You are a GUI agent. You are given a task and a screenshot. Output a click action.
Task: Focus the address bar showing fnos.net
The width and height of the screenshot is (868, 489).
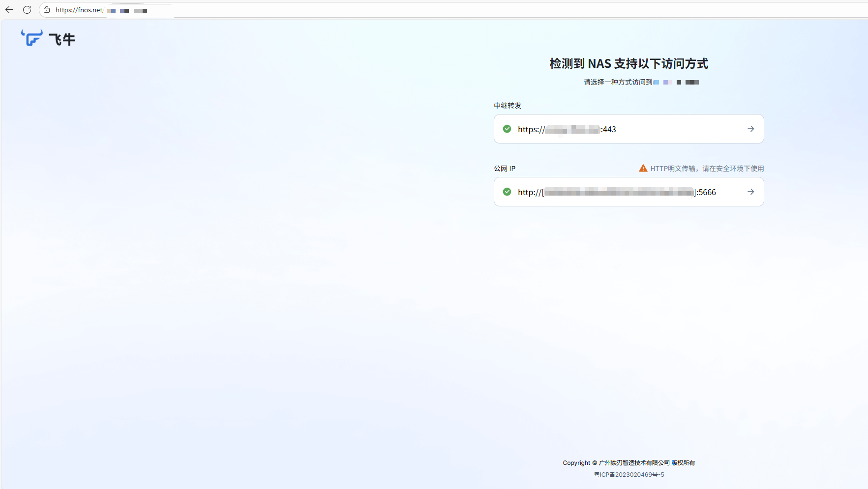click(452, 10)
